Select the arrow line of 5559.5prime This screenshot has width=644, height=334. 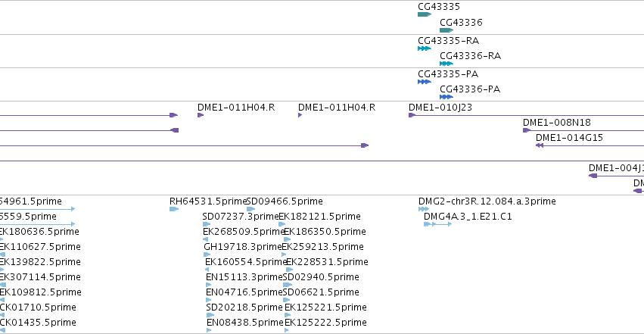tap(37, 224)
